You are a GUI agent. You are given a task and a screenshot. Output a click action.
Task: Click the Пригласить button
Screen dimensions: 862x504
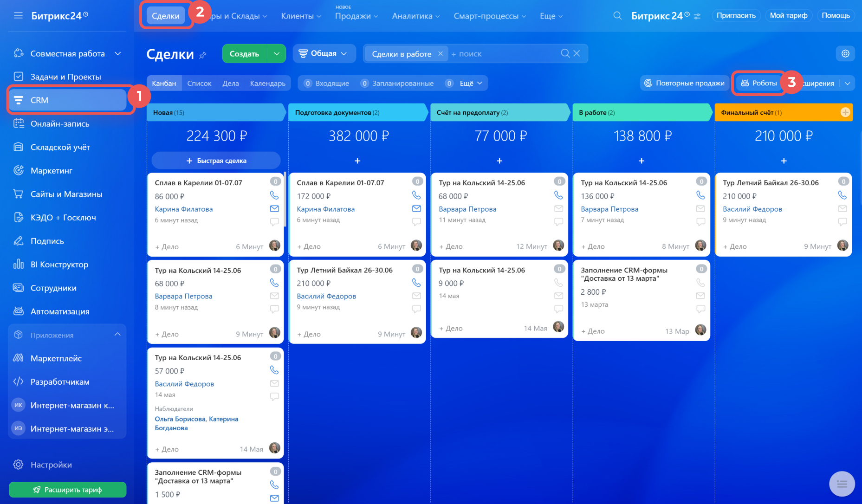[x=736, y=15]
